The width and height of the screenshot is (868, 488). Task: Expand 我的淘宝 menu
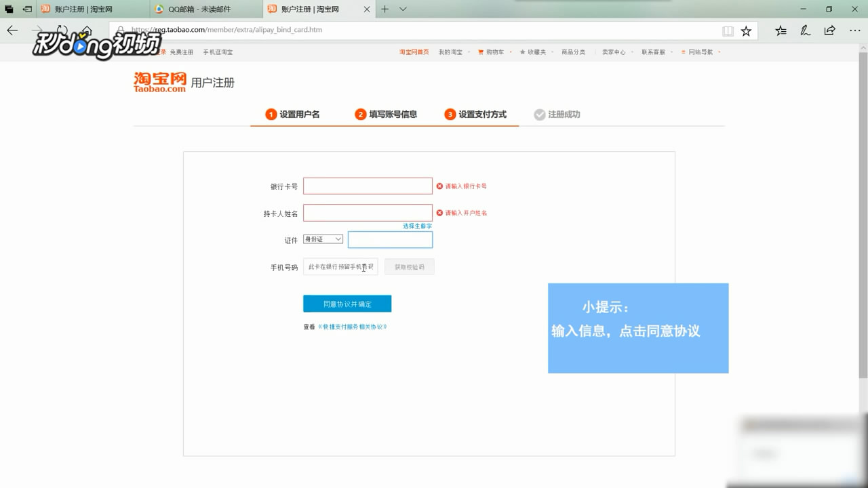(453, 52)
